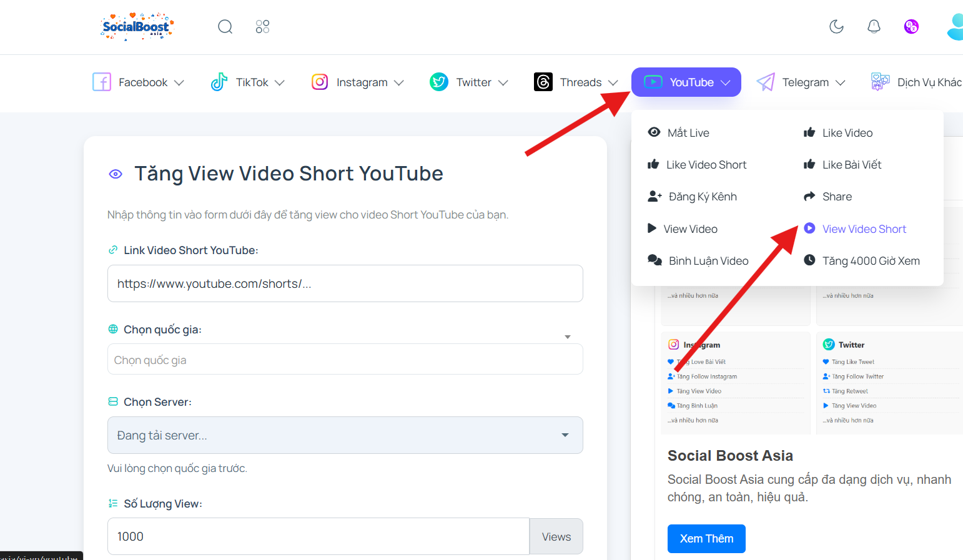Click the Views suffix label
Screen dimensions: 963x560
556,536
